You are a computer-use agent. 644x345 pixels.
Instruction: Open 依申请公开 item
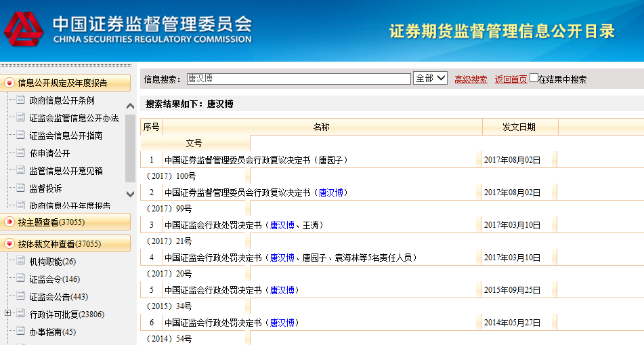tap(49, 153)
